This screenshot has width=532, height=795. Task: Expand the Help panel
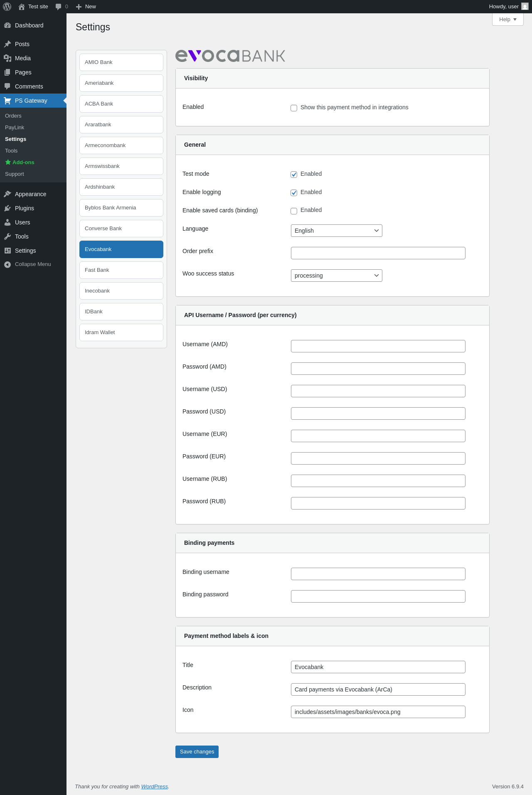[507, 20]
